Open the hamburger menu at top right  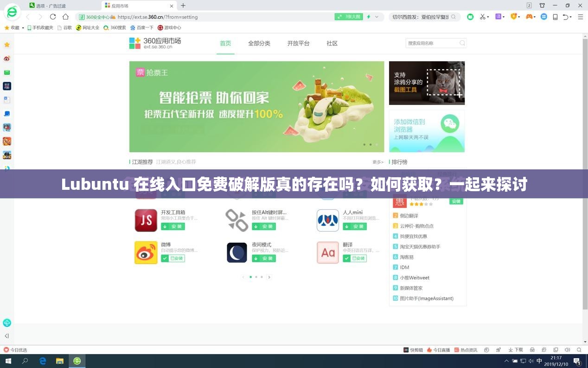pyautogui.click(x=580, y=17)
